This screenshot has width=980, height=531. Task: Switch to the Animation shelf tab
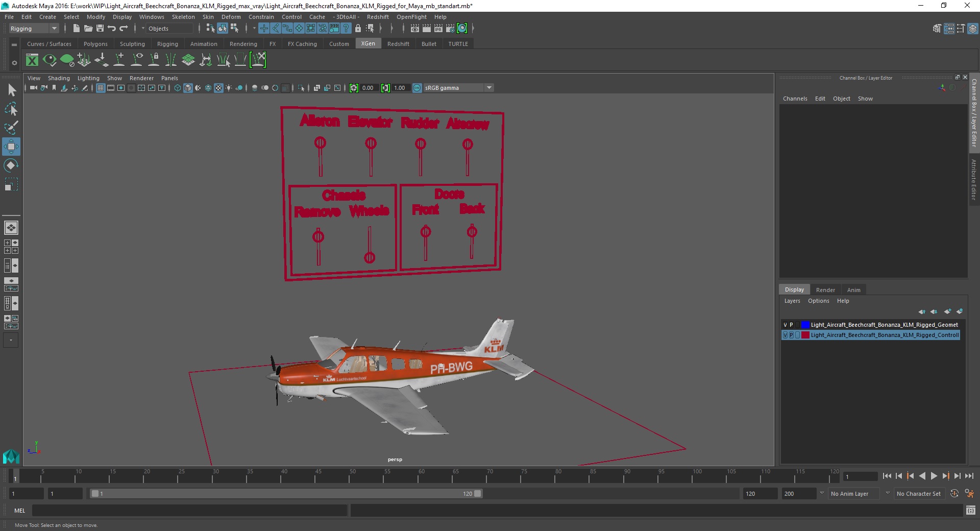point(204,44)
